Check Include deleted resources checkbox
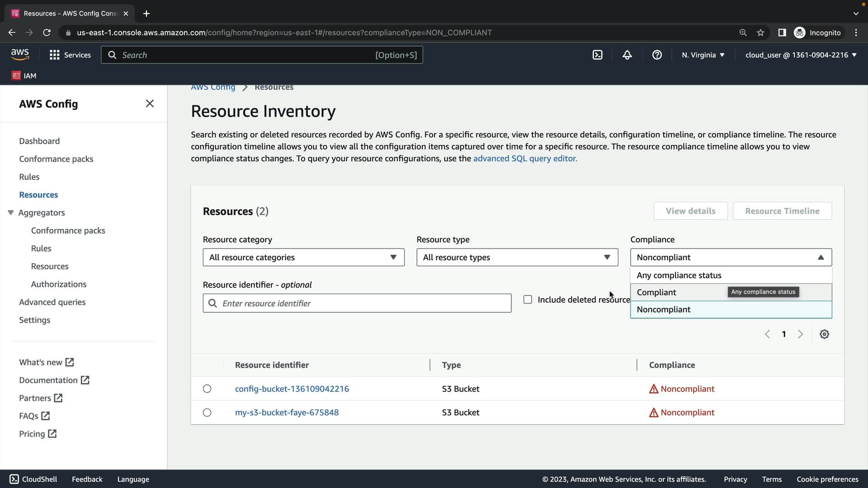Viewport: 868px width, 488px height. pos(528,300)
